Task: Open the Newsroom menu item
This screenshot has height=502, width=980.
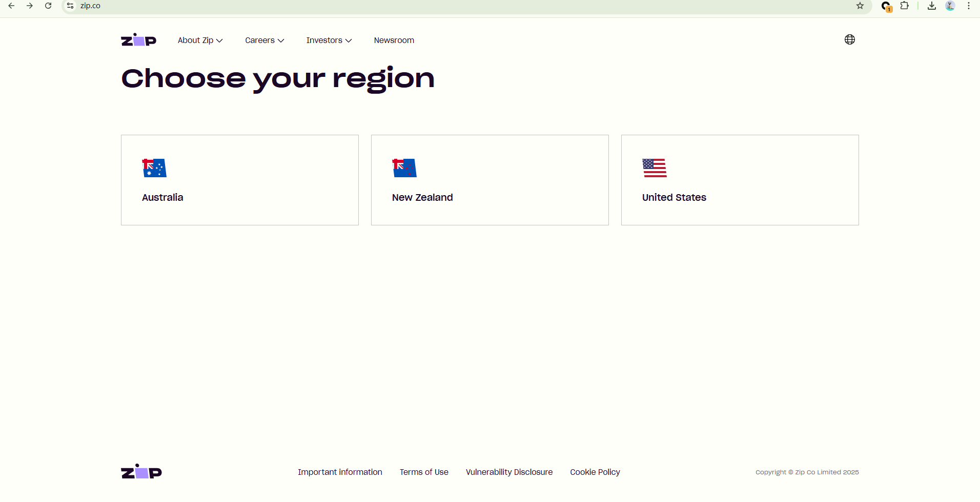Action: pyautogui.click(x=394, y=40)
